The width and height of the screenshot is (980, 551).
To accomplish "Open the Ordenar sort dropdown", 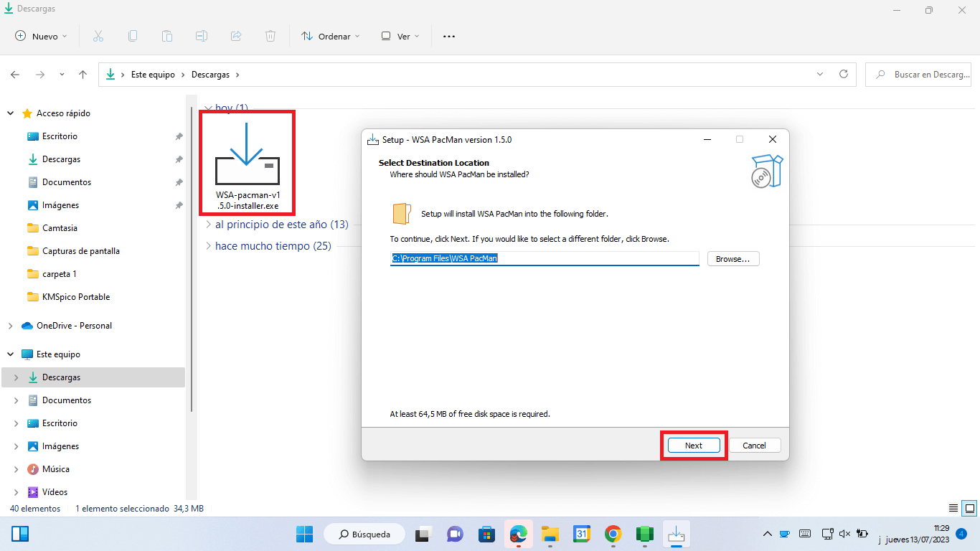I will [330, 36].
